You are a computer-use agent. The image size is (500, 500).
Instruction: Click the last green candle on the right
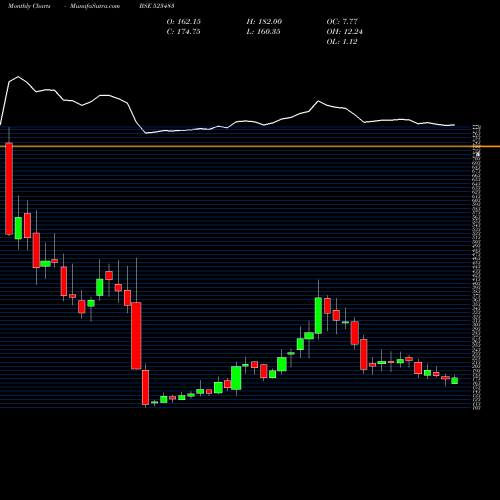pyautogui.click(x=455, y=381)
